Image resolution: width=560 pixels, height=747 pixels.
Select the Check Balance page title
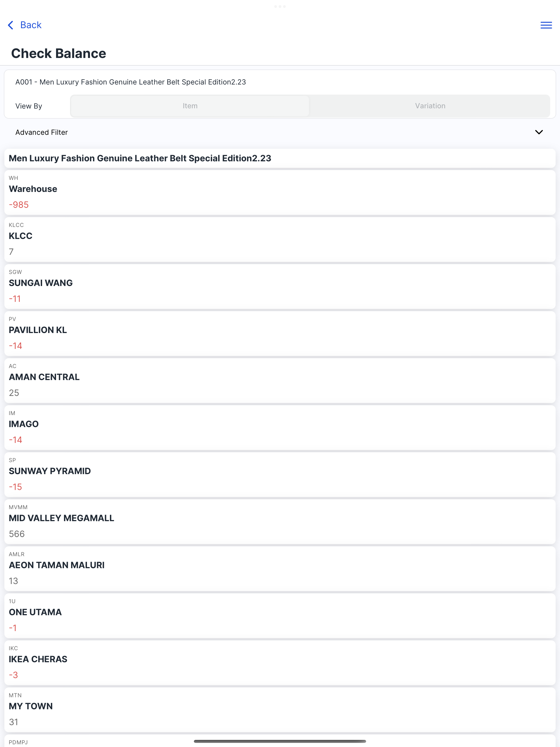(x=59, y=53)
